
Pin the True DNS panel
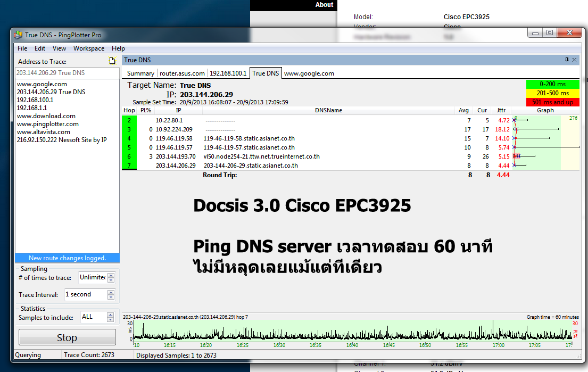coord(567,60)
